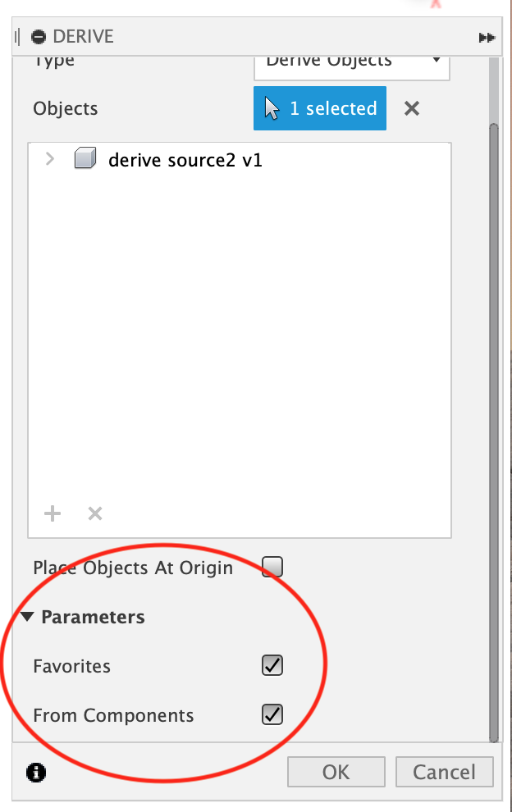The width and height of the screenshot is (512, 812).
Task: Collapse the DERIVE dialog with the minus icon
Action: (39, 37)
